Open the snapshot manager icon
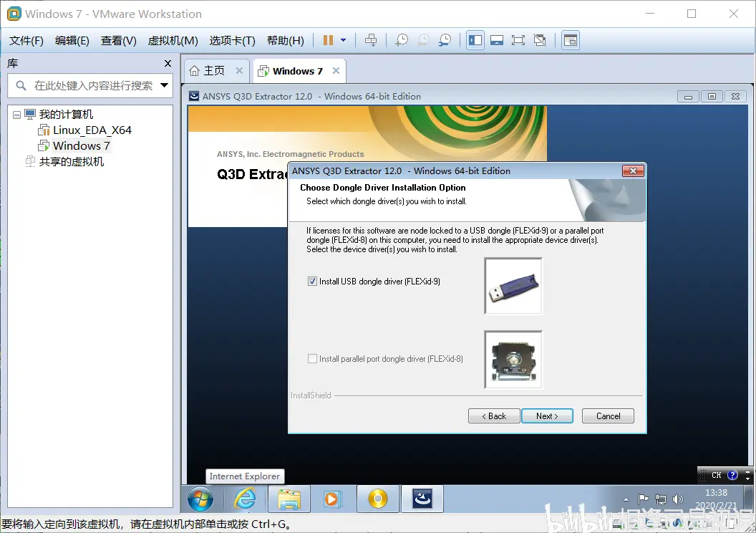 click(445, 41)
